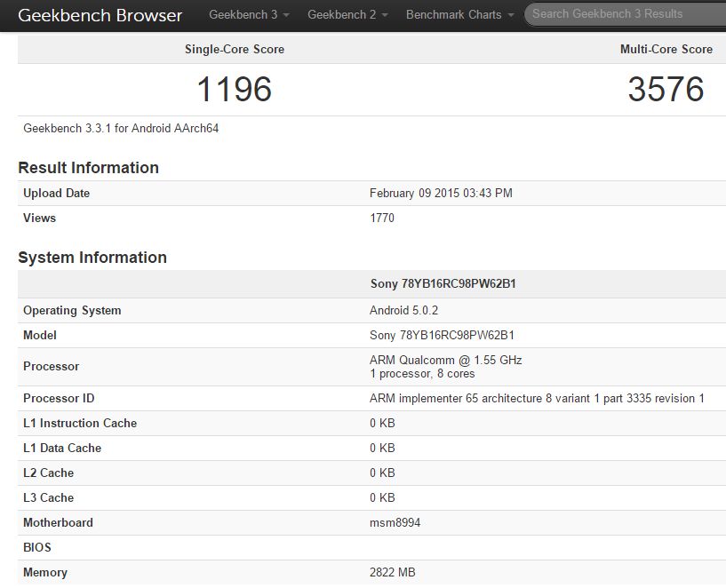Click the Single-Core Score heading

[235, 50]
